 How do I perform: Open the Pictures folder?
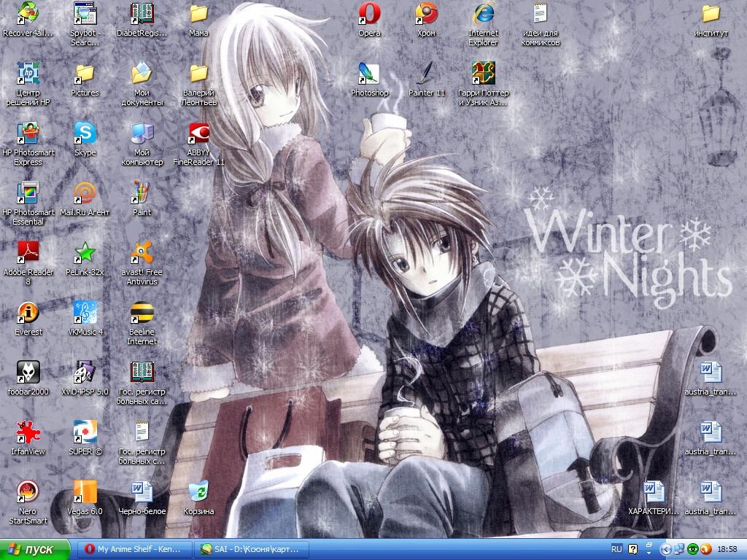point(85,79)
